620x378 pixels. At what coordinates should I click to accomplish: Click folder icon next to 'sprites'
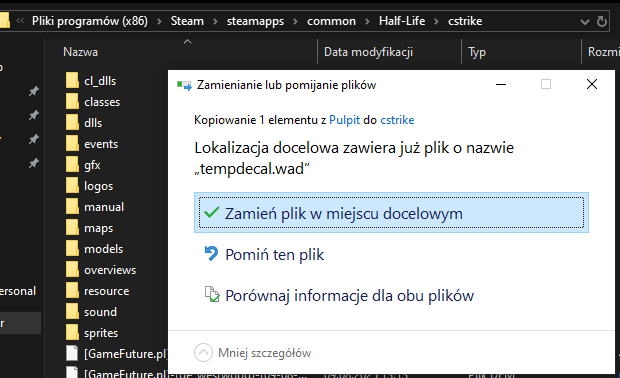click(72, 332)
